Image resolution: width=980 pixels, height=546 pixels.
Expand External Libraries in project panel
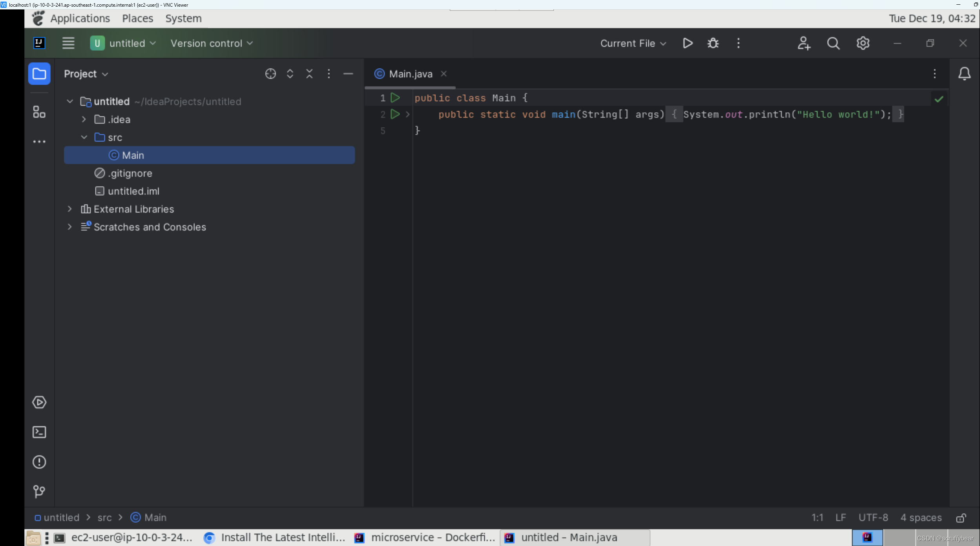click(x=70, y=209)
